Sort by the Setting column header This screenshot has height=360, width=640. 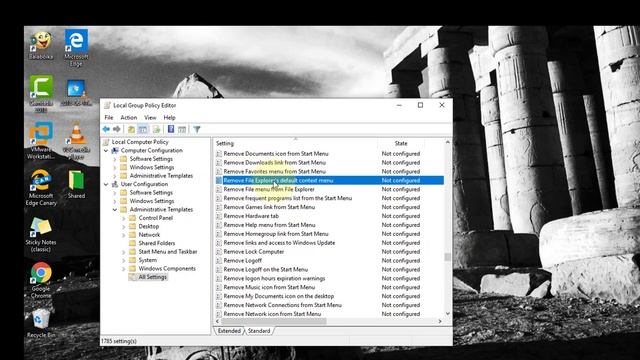click(296, 143)
